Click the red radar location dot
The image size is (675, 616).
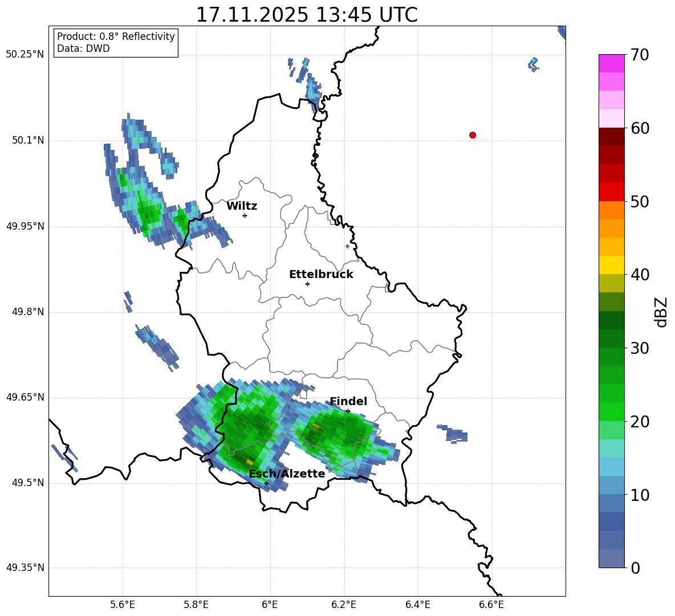tap(473, 135)
